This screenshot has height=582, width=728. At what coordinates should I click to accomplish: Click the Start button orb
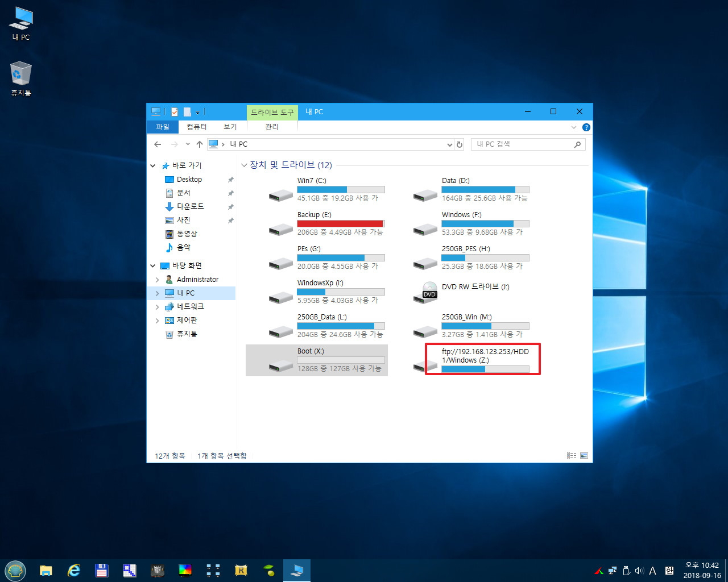pos(15,570)
